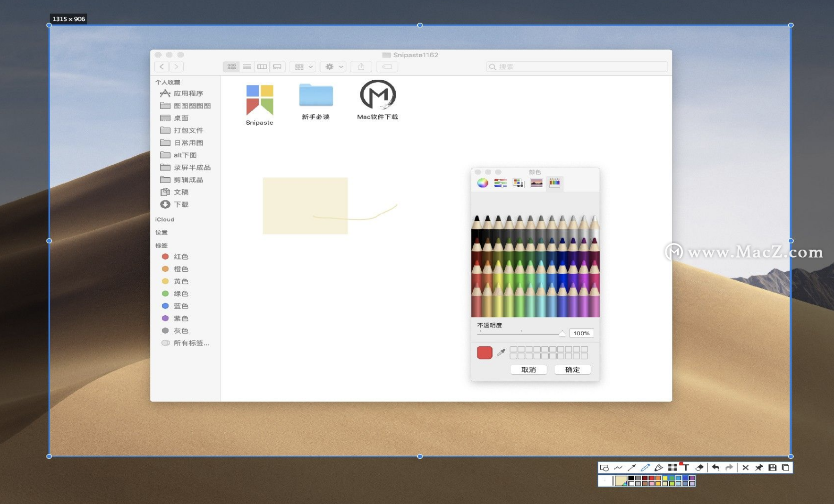
Task: Switch to the color wheel tab
Action: pos(482,183)
